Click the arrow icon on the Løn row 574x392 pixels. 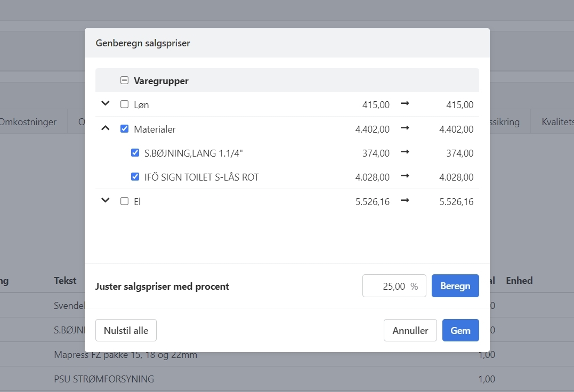click(x=405, y=104)
